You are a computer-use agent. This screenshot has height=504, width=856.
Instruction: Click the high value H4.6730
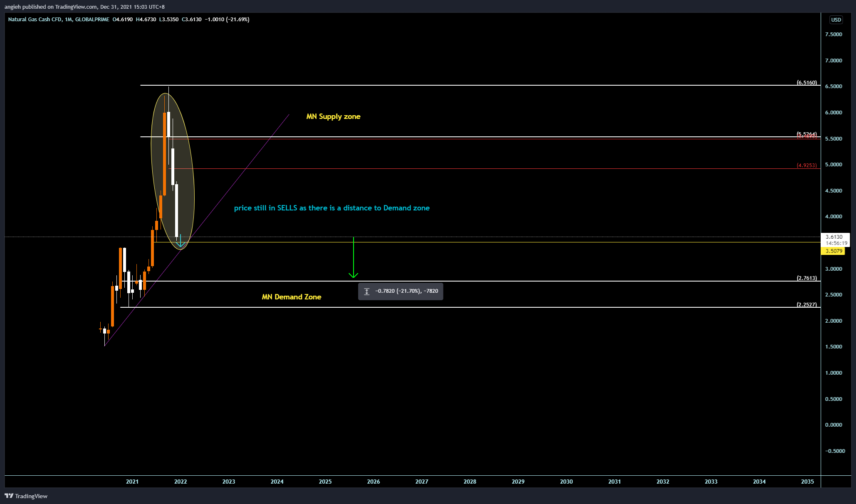(146, 20)
